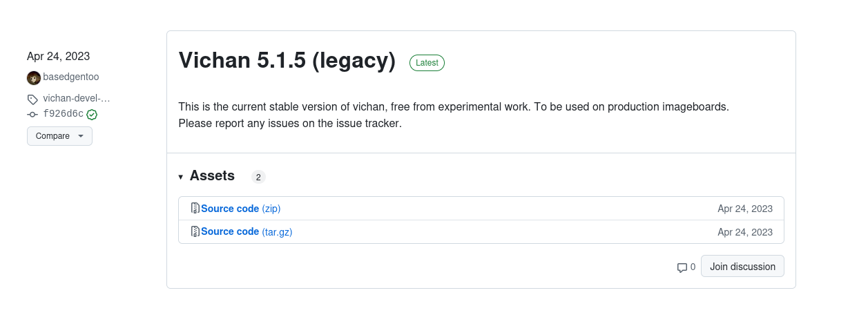Open the Compare dropdown
Screen dimensions: 868x315
tap(59, 136)
